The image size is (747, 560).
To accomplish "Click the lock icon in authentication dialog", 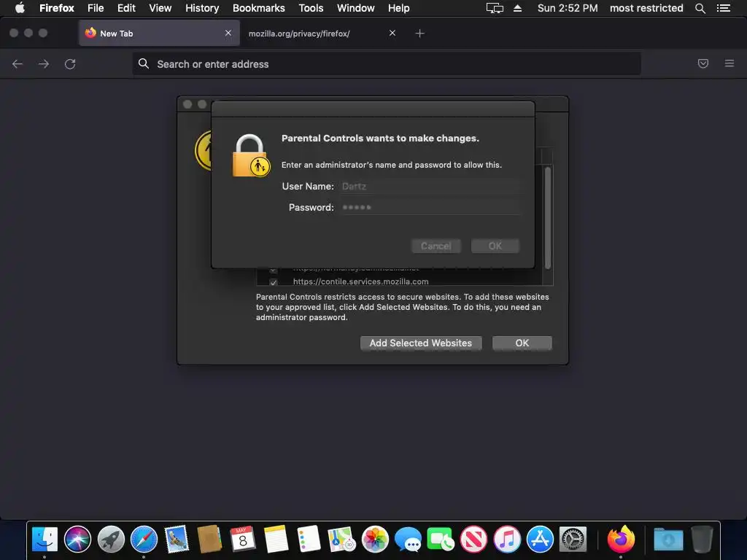I will [x=251, y=156].
